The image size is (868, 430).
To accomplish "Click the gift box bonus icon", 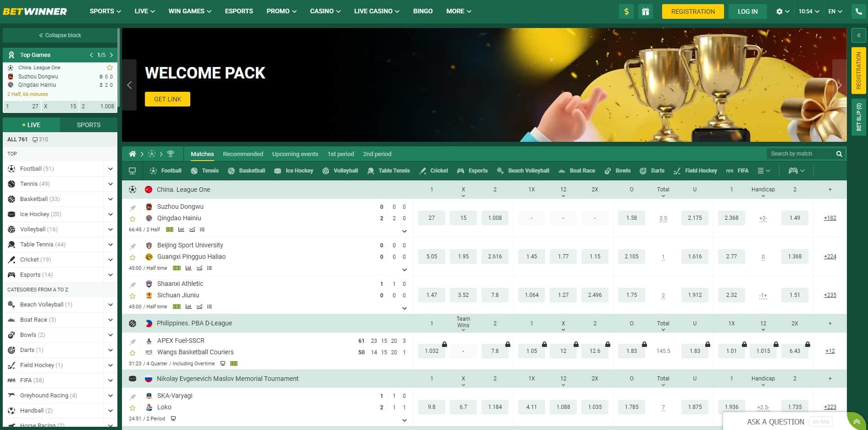I will tap(645, 11).
